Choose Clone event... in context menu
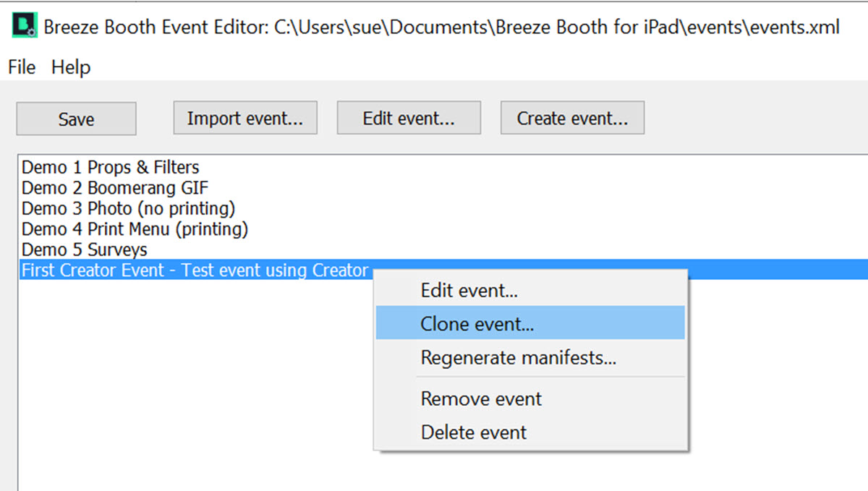 tap(530, 324)
